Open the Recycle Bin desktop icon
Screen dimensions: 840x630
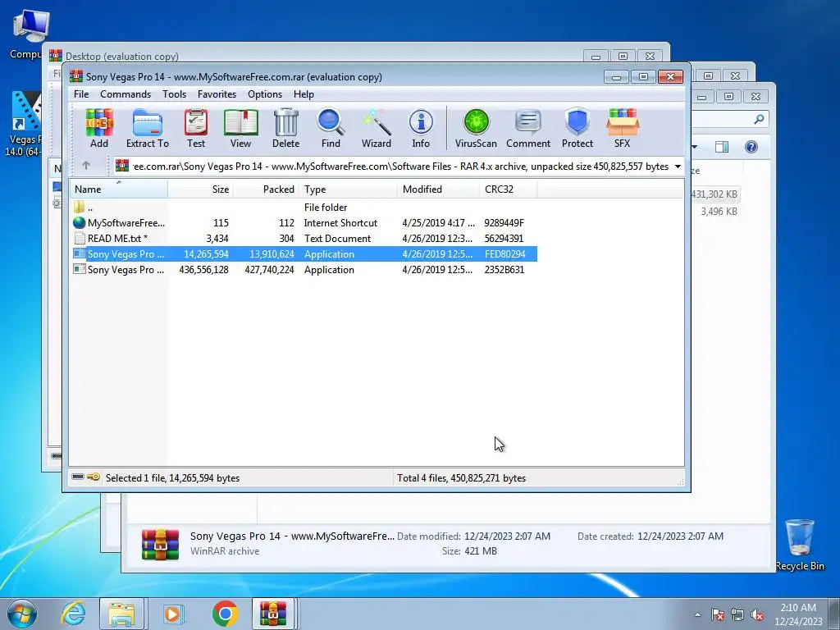[800, 545]
